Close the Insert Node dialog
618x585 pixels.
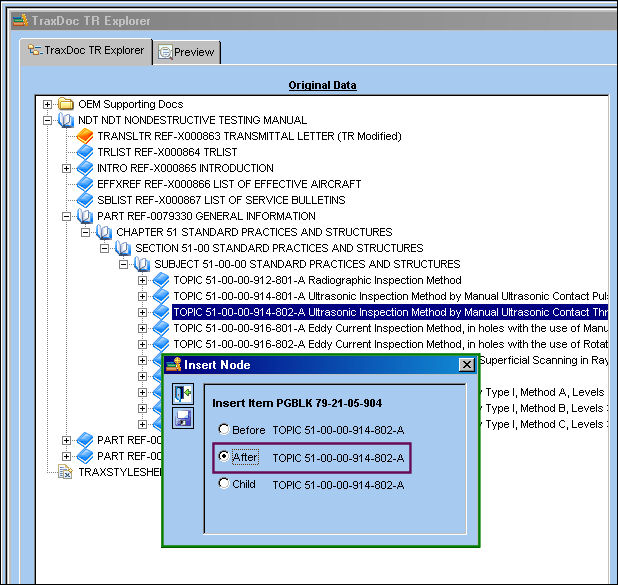[466, 365]
